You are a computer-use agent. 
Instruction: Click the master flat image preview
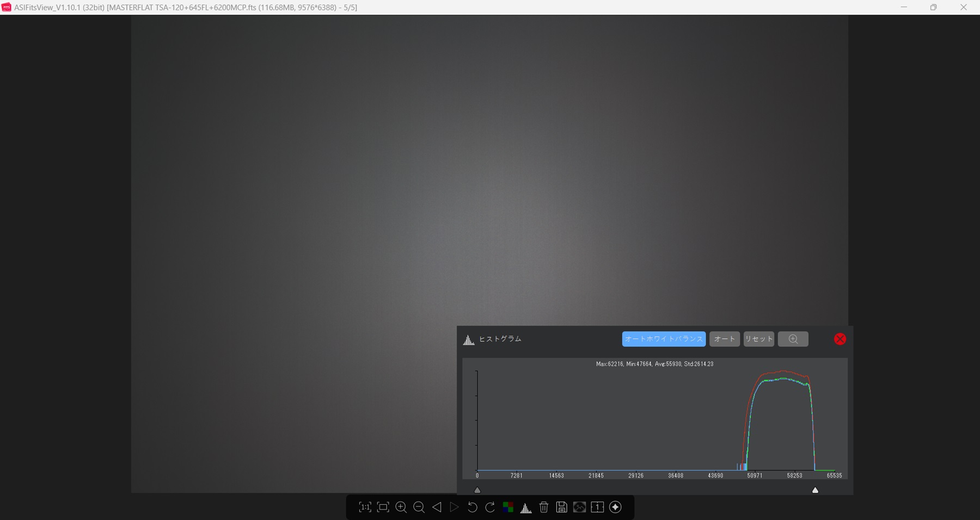pyautogui.click(x=489, y=254)
